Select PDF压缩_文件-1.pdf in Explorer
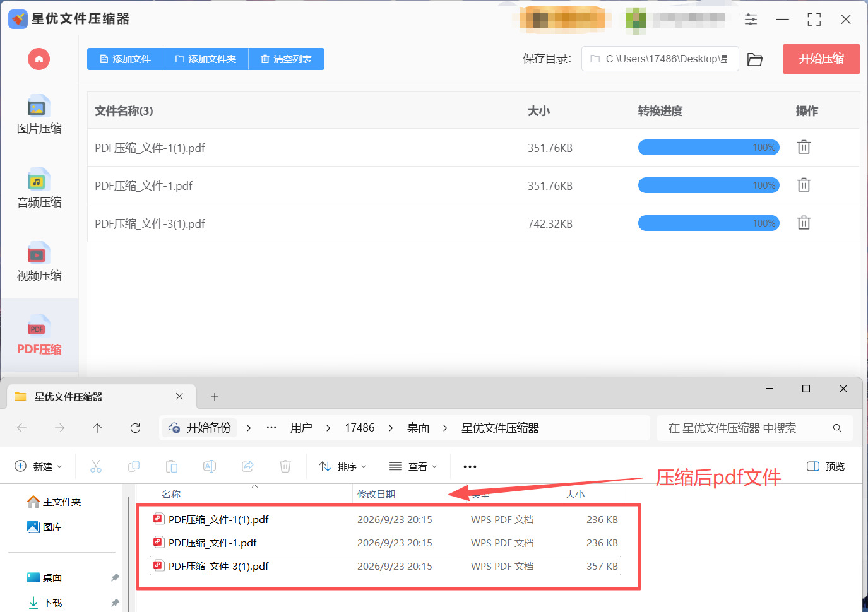The width and height of the screenshot is (868, 612). click(x=385, y=543)
